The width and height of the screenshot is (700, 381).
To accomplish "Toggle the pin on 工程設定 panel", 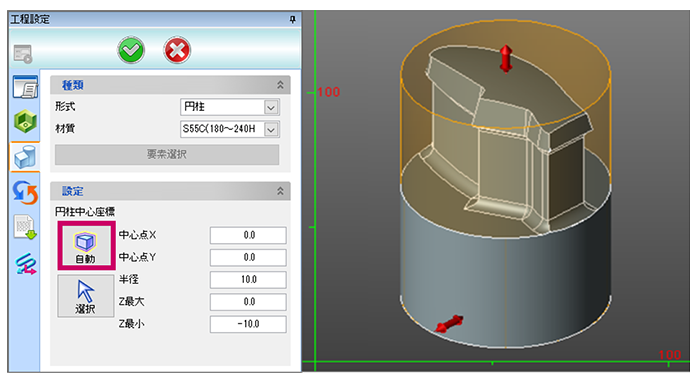I will [x=292, y=19].
